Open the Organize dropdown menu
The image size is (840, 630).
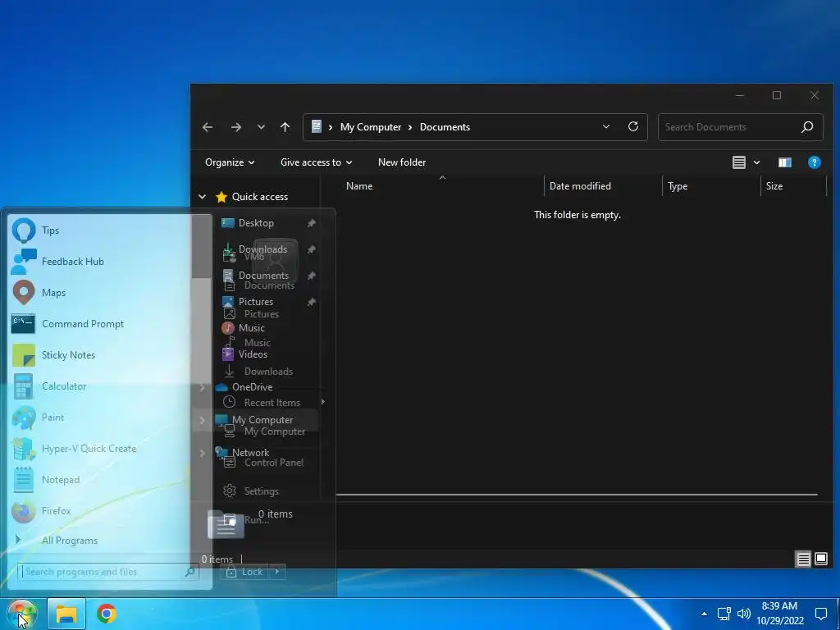[x=230, y=162]
